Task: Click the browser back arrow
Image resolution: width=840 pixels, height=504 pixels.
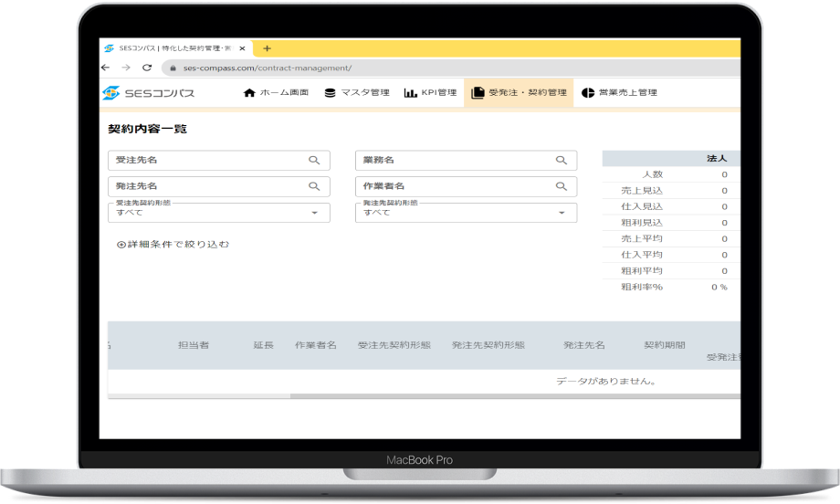Action: click(x=106, y=68)
